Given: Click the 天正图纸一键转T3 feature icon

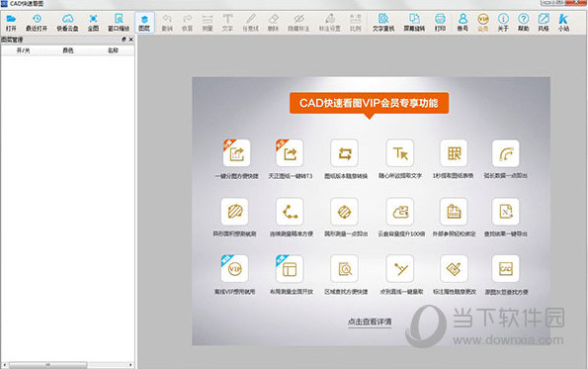Looking at the screenshot, I should tap(290, 153).
